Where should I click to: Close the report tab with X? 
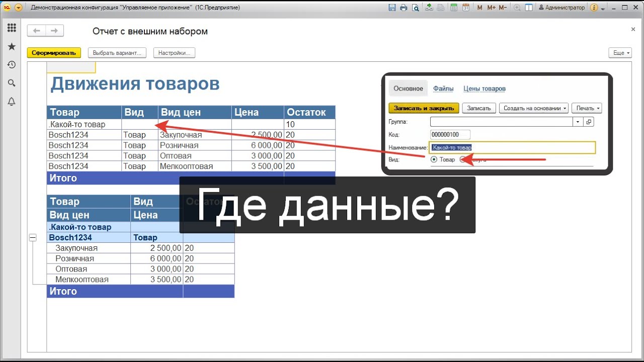(633, 30)
